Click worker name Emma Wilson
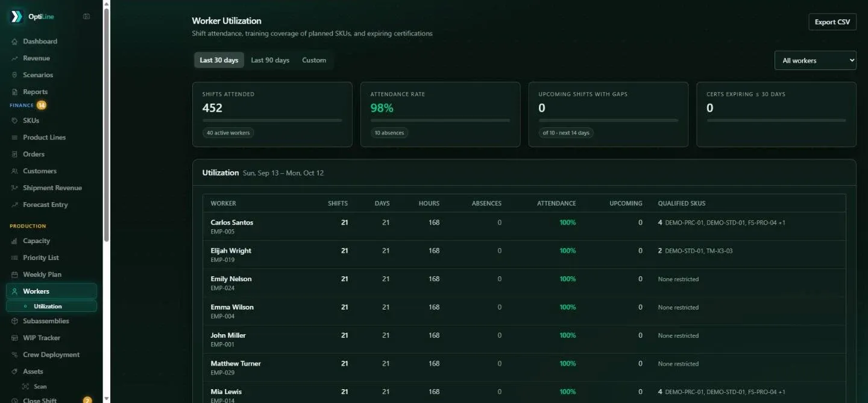Screen dimensions: 868x403 pyautogui.click(x=232, y=307)
